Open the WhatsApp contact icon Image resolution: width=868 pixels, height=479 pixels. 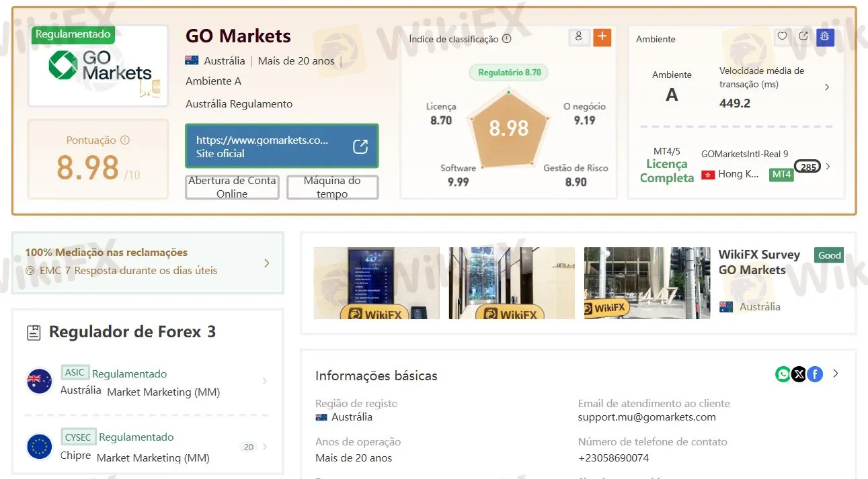tap(783, 374)
